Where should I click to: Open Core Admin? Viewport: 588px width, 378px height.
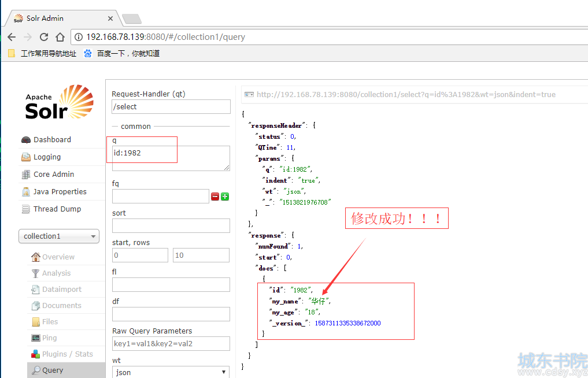(54, 174)
